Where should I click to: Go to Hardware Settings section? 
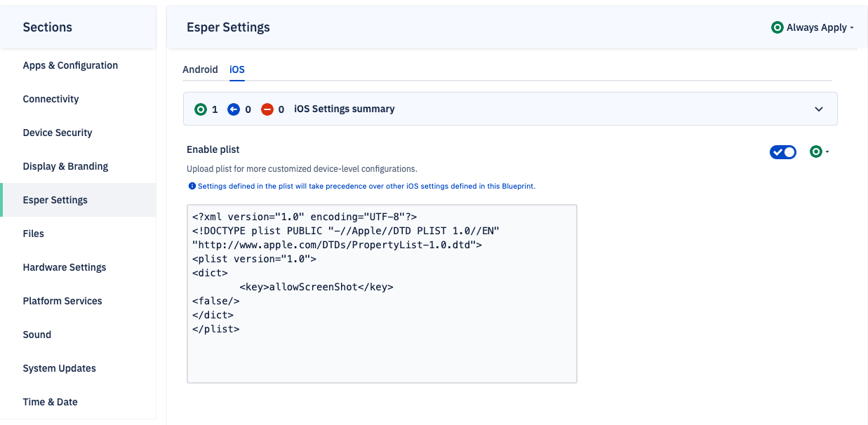65,267
